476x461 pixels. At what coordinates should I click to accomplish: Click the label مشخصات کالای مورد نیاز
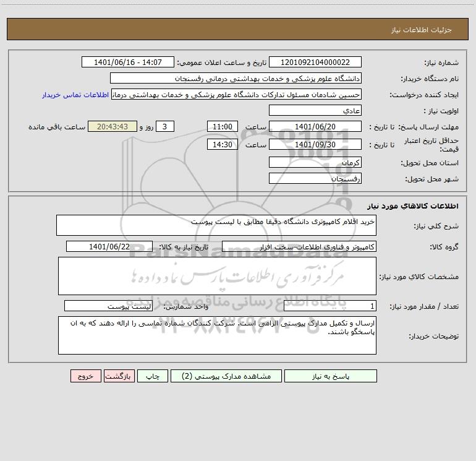(x=419, y=277)
